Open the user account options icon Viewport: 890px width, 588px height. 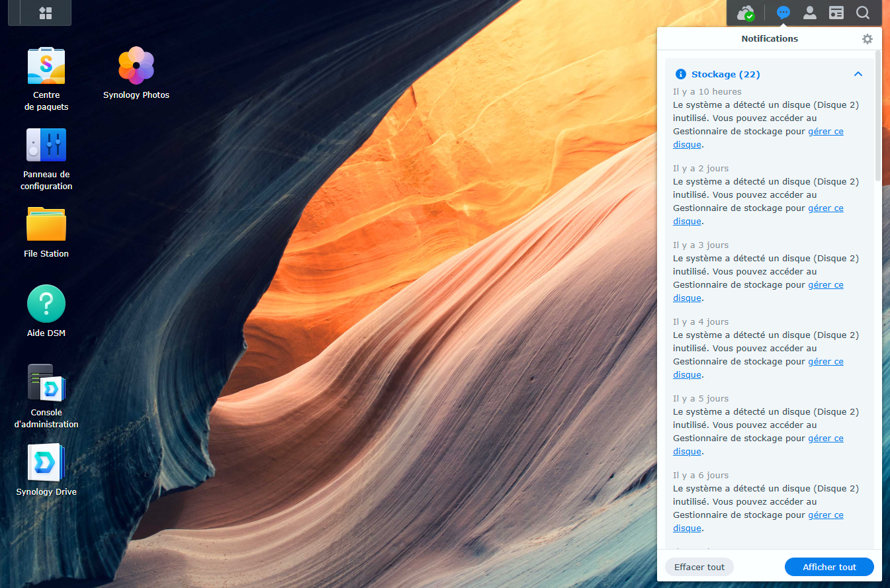pos(809,13)
